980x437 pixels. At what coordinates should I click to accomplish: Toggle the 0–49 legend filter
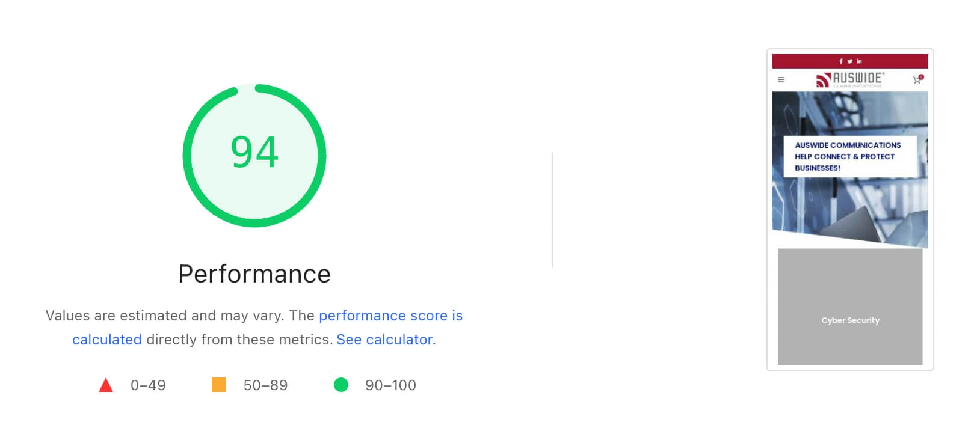[x=133, y=385]
